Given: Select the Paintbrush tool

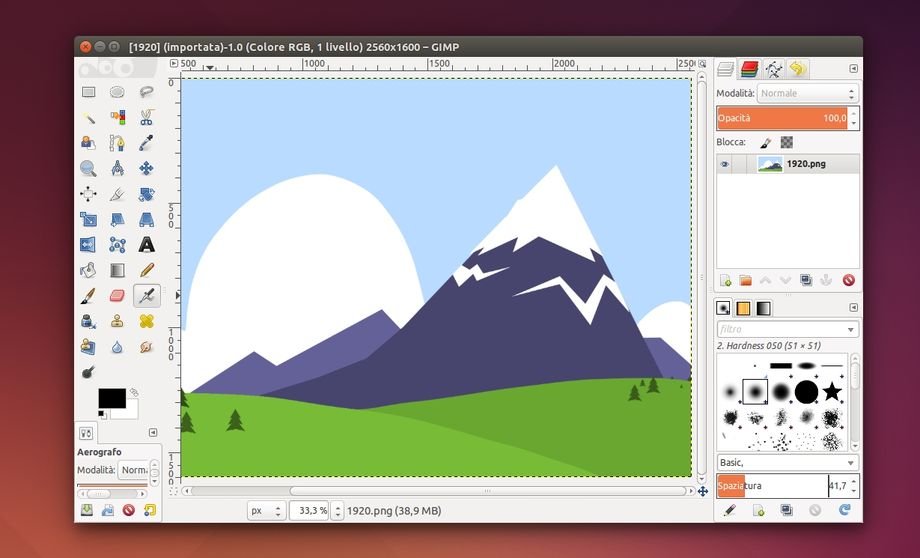Looking at the screenshot, I should click(x=89, y=296).
